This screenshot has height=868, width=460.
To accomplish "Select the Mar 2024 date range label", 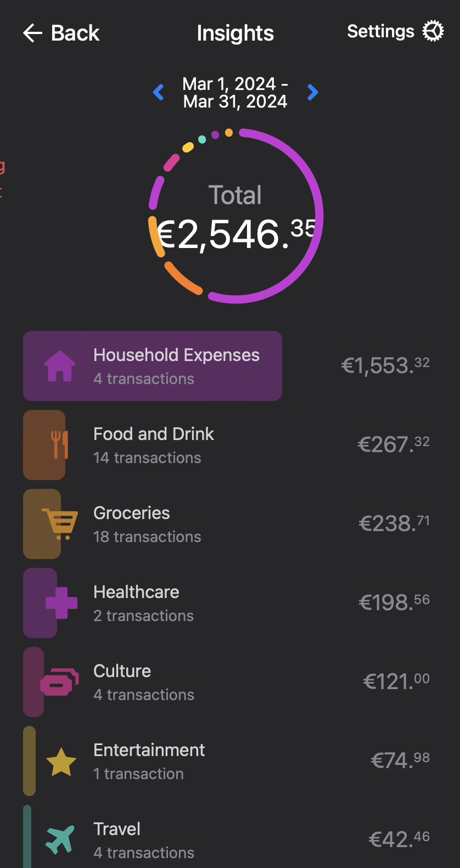I will point(235,92).
